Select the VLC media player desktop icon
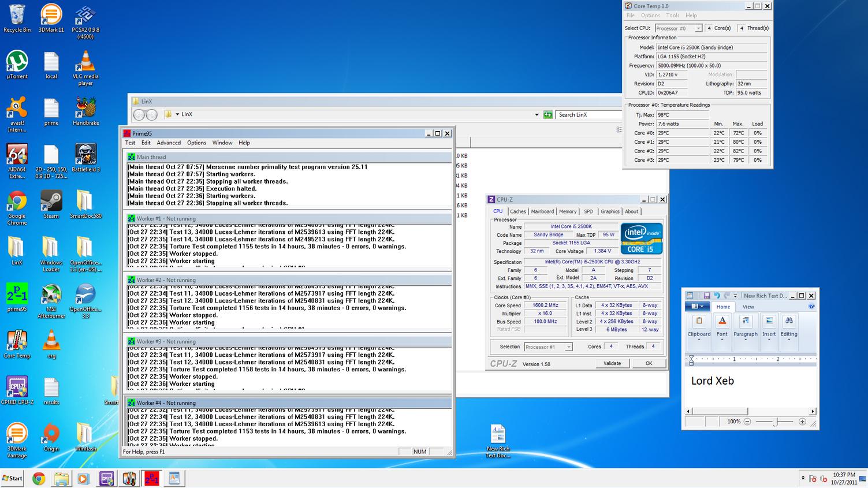Viewport: 868px width, 488px height. click(x=85, y=68)
